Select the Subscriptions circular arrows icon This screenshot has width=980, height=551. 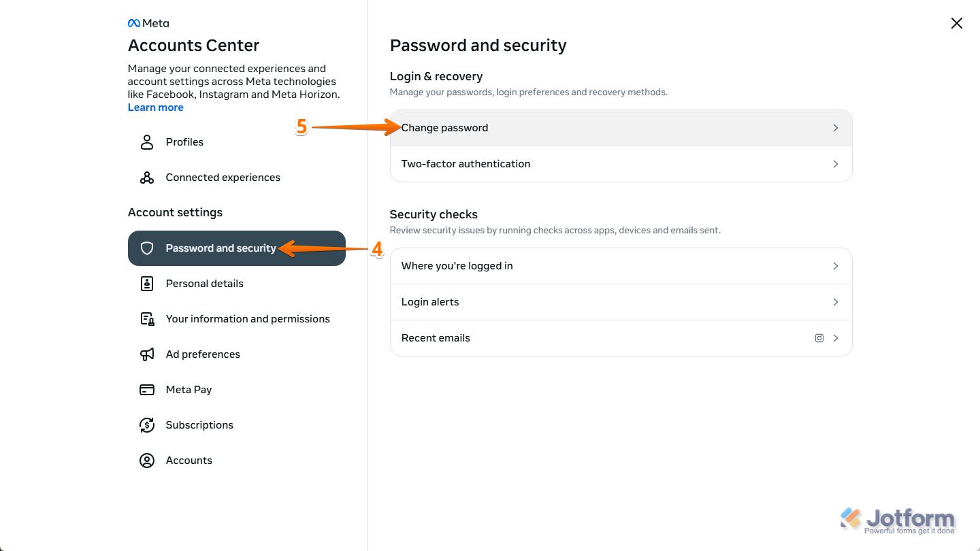tap(147, 424)
